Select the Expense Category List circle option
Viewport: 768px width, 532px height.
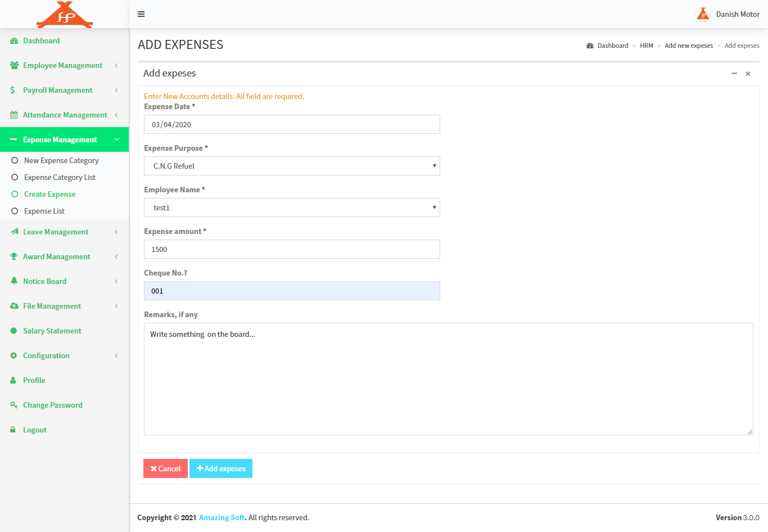15,177
